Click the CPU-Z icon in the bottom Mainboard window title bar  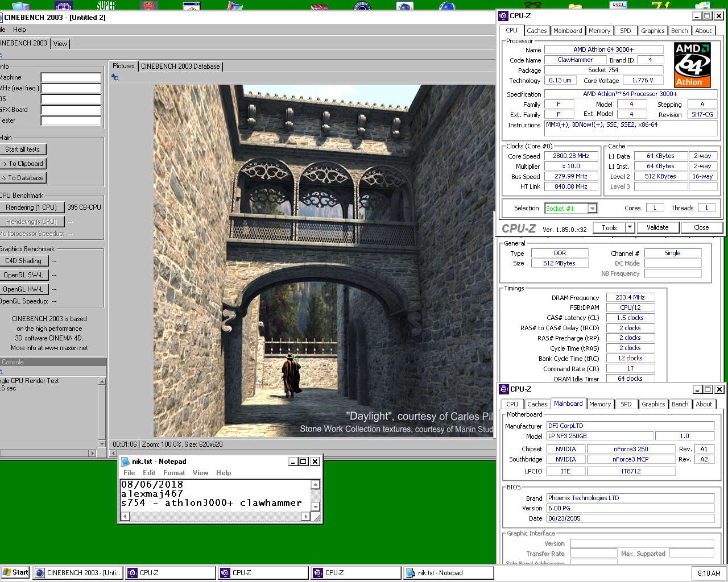pyautogui.click(x=503, y=389)
